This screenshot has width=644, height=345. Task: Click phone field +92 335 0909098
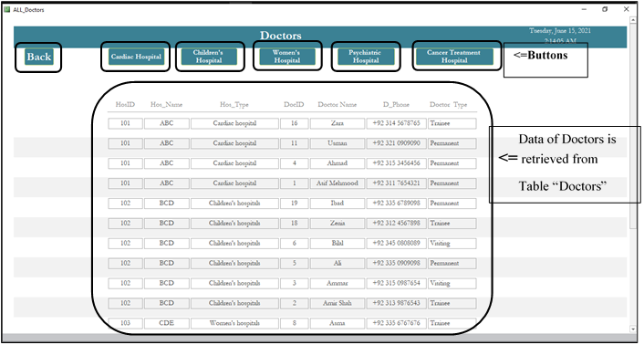click(x=396, y=263)
